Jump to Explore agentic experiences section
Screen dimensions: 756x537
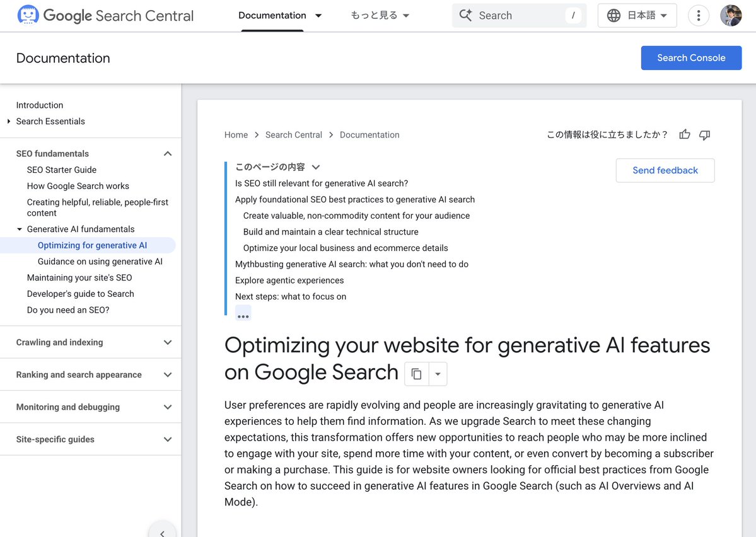pyautogui.click(x=289, y=280)
